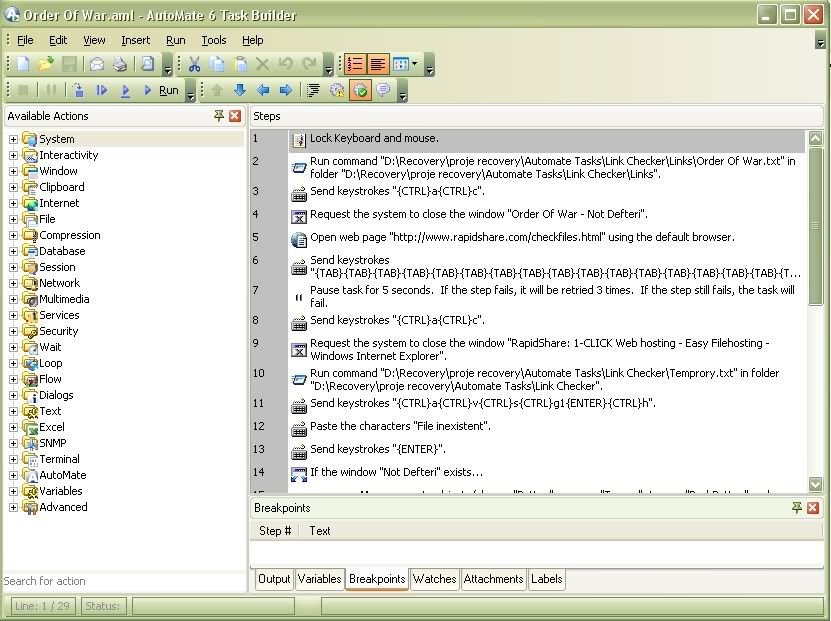Expand the Interactivity actions folder
This screenshot has width=831, height=621.
pyautogui.click(x=13, y=155)
